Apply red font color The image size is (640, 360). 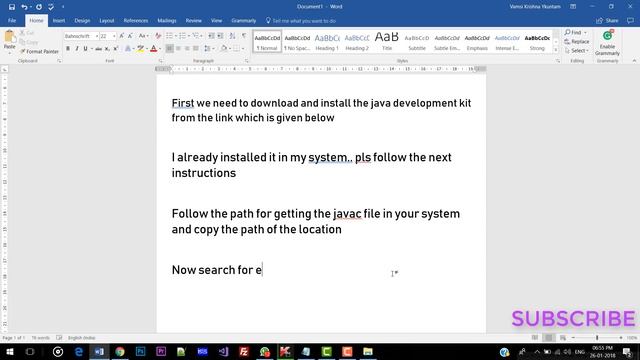(153, 49)
